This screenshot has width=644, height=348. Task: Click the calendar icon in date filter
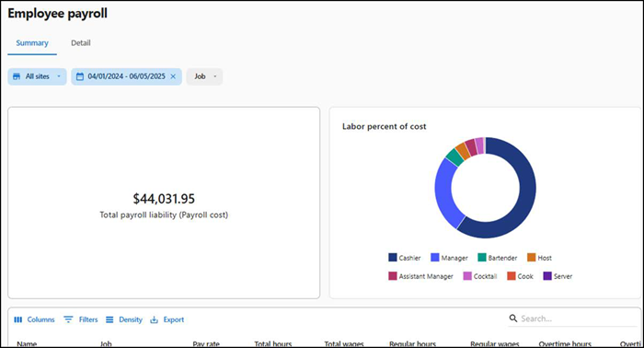[80, 76]
